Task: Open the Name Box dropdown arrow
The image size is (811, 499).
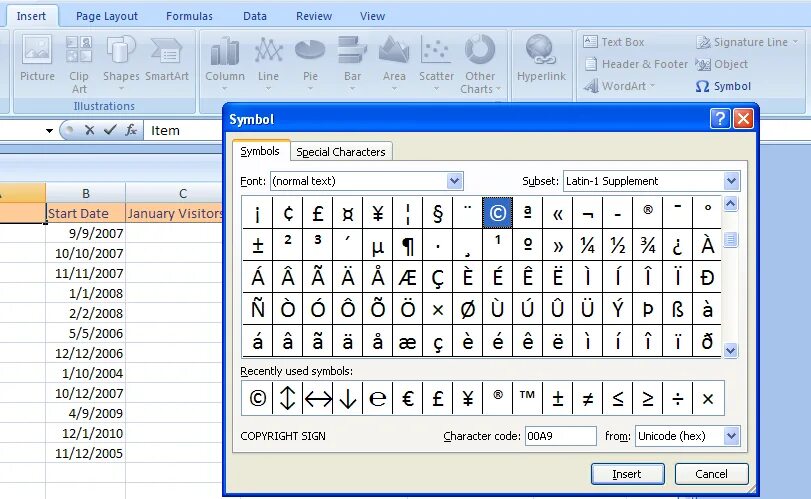Action: click(x=49, y=130)
